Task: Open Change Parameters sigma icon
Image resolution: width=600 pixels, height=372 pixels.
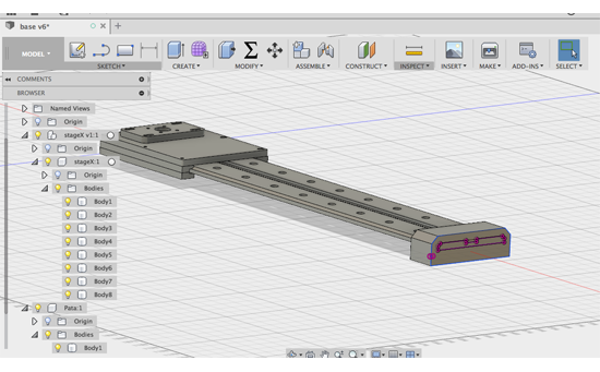Action: [251, 50]
